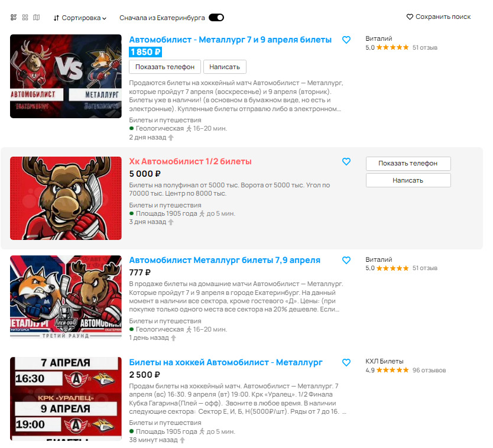Click heart icon beside Сохранить поиск
The height and width of the screenshot is (448, 493).
410,17
